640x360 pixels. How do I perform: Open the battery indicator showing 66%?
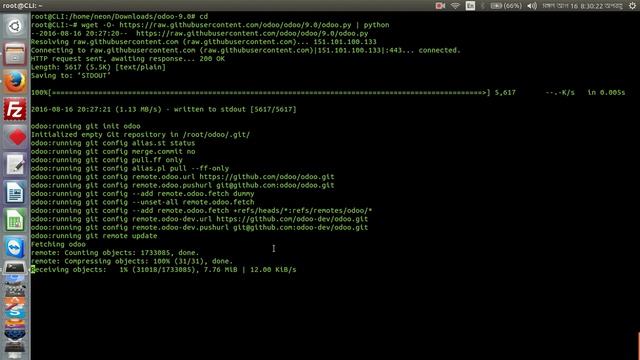[x=506, y=6]
